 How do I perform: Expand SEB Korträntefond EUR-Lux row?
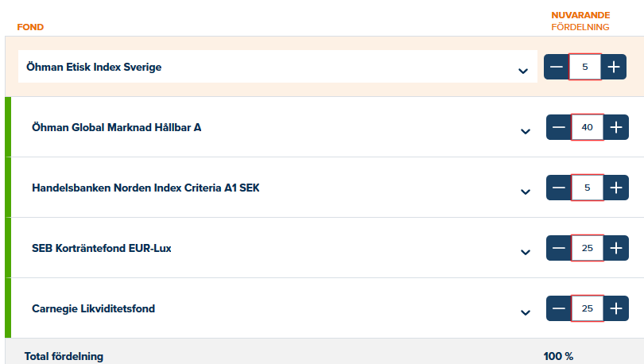click(525, 252)
